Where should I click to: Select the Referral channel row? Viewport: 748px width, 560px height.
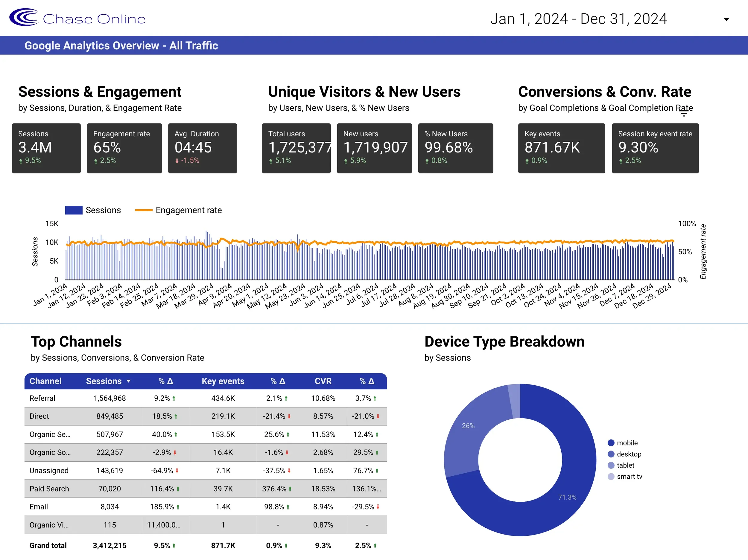(42, 398)
